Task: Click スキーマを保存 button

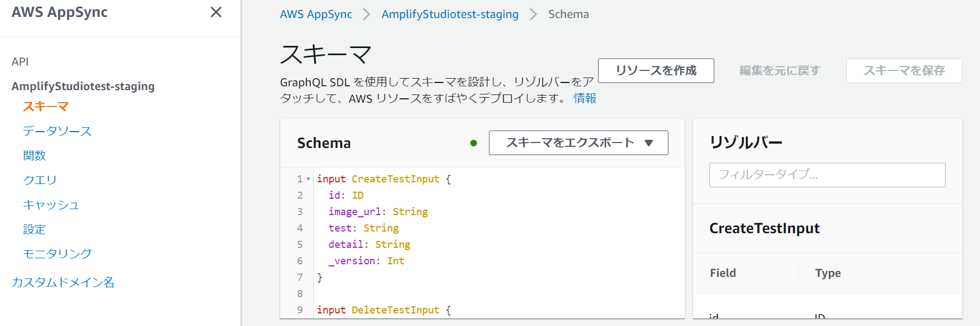Action: [x=904, y=70]
